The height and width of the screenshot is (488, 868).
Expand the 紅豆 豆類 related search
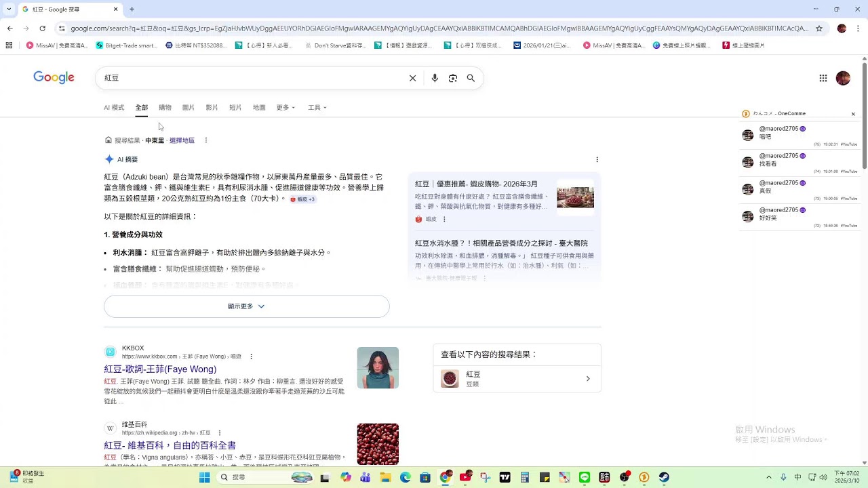point(517,378)
